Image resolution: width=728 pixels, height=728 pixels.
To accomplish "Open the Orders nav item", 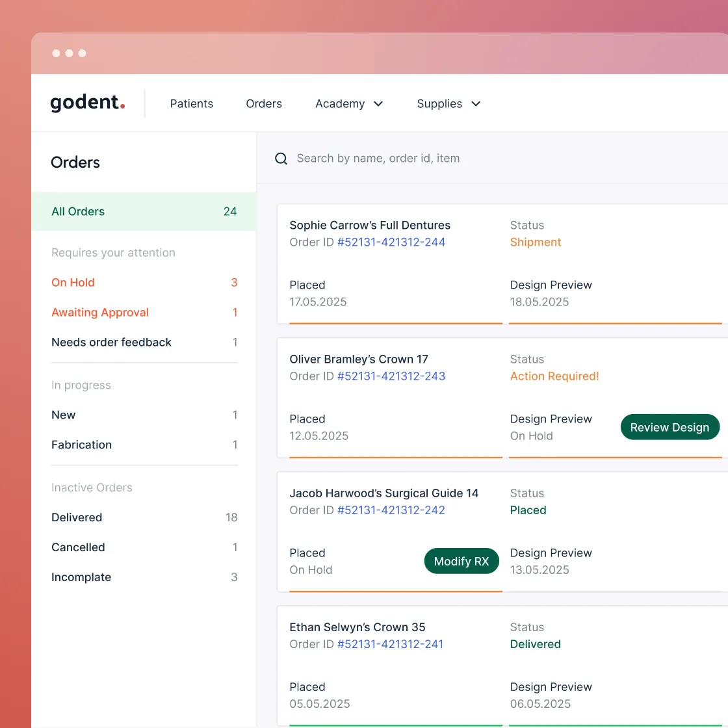I will (264, 103).
